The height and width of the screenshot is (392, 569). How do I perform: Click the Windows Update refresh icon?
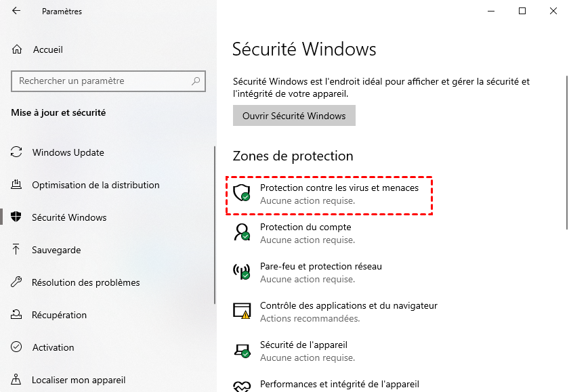tap(17, 152)
